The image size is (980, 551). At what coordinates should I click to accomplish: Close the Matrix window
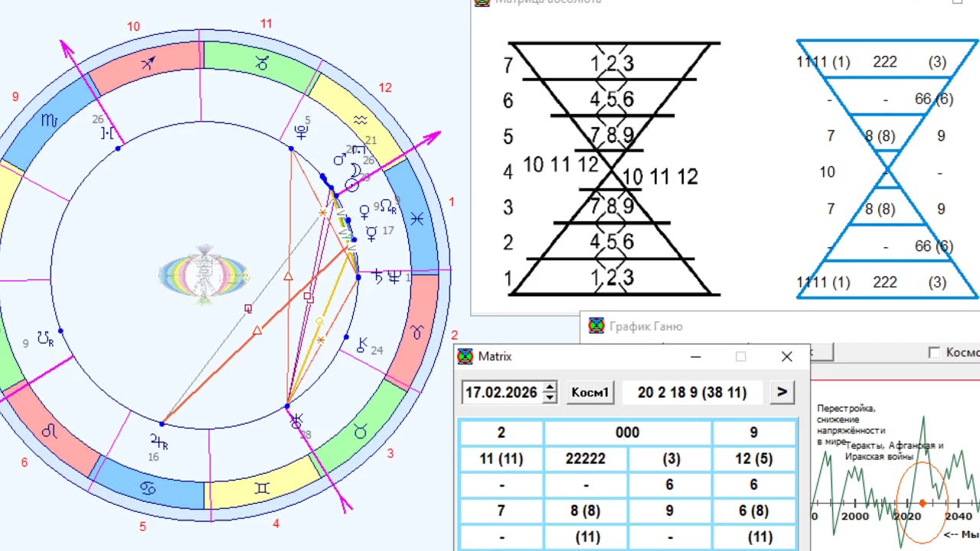786,357
